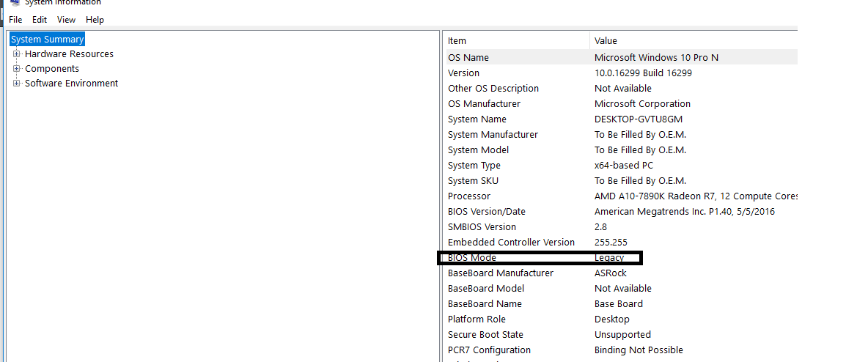Click the AMD A10-7890K processor value
The image size is (868, 362).
pos(696,196)
